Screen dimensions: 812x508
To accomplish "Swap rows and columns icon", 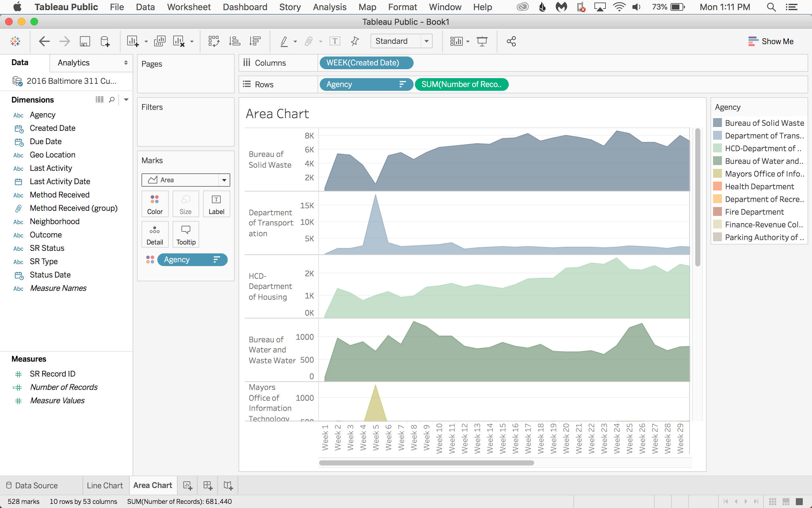I will [214, 41].
